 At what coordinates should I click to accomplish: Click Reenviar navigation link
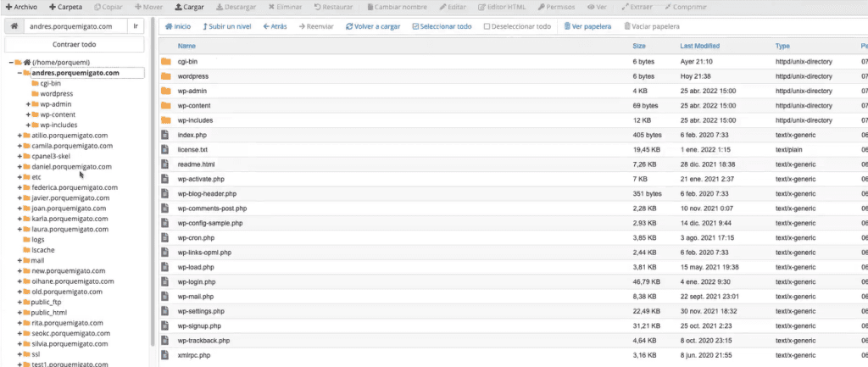(316, 26)
